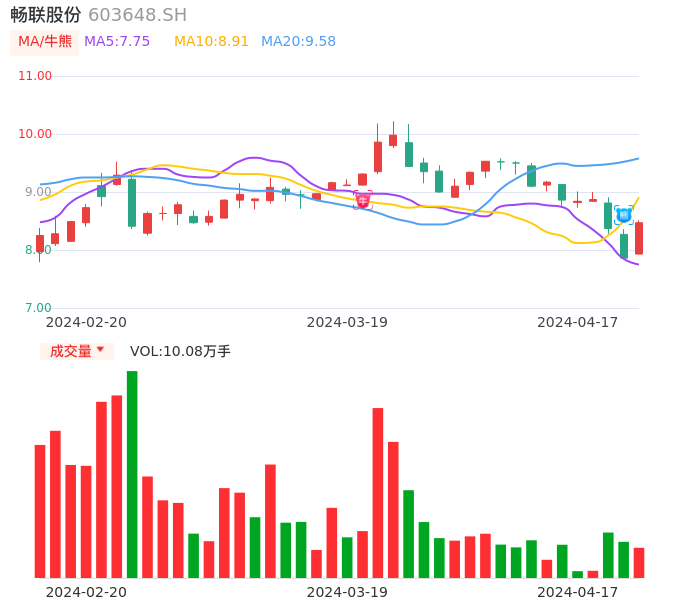Image resolution: width=686 pixels, height=606 pixels.
Task: Toggle the MA10 moving average legend
Action: (211, 42)
